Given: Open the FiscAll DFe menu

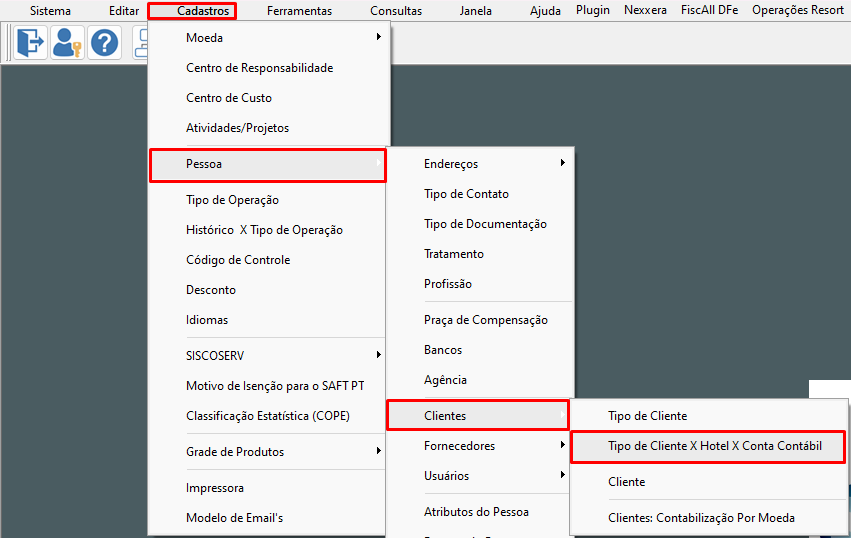Looking at the screenshot, I should 709,10.
